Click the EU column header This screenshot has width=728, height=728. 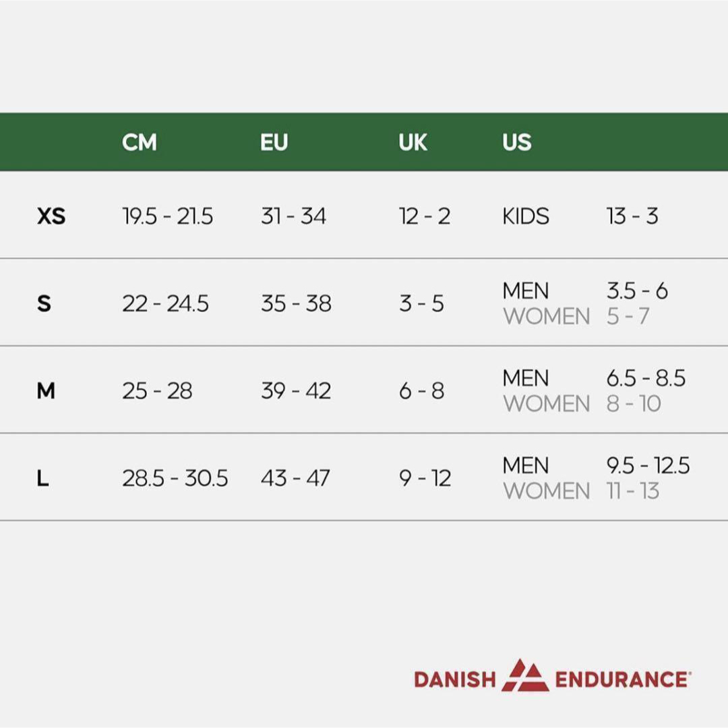(x=274, y=142)
